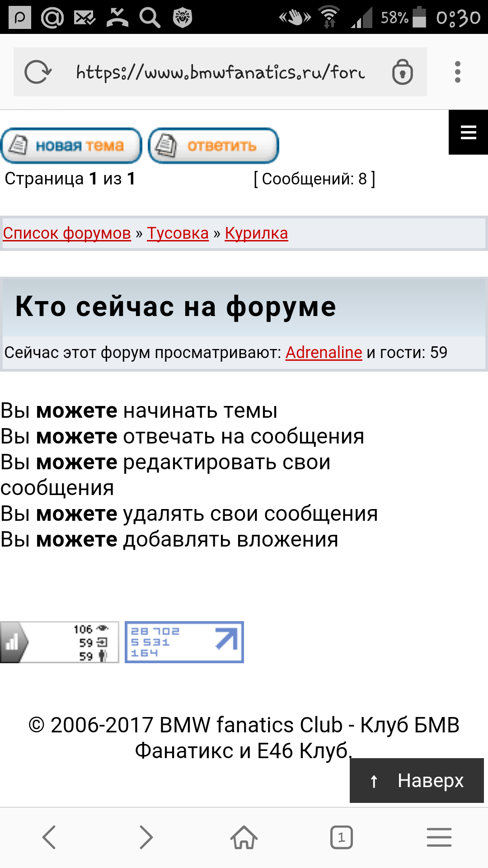Tap the browser forward arrow
The width and height of the screenshot is (488, 868).
(146, 837)
